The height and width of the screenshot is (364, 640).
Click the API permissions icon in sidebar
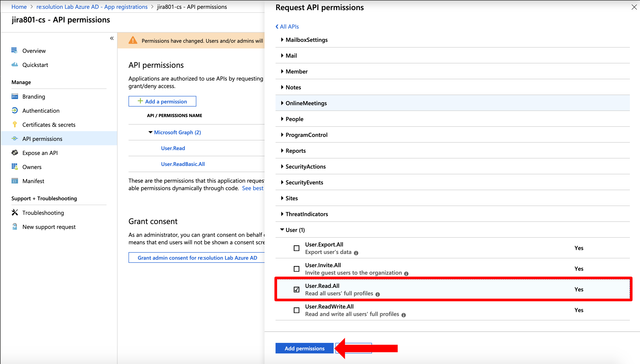click(x=15, y=138)
